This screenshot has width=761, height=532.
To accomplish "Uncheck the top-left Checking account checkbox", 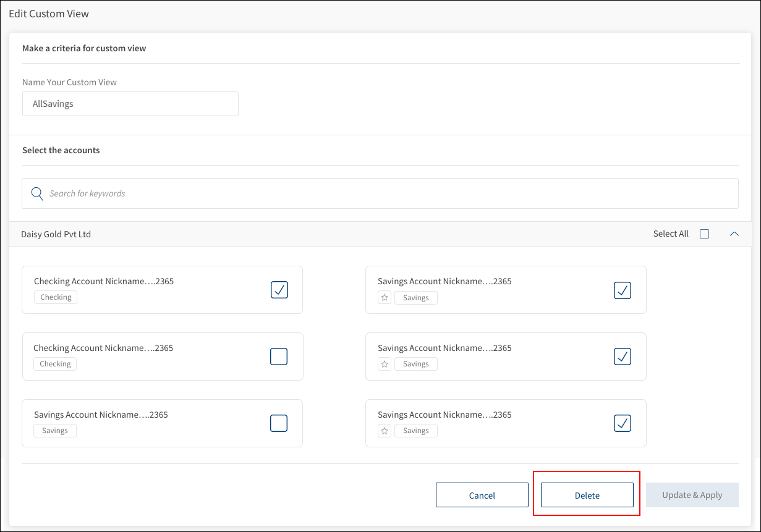I will [279, 290].
